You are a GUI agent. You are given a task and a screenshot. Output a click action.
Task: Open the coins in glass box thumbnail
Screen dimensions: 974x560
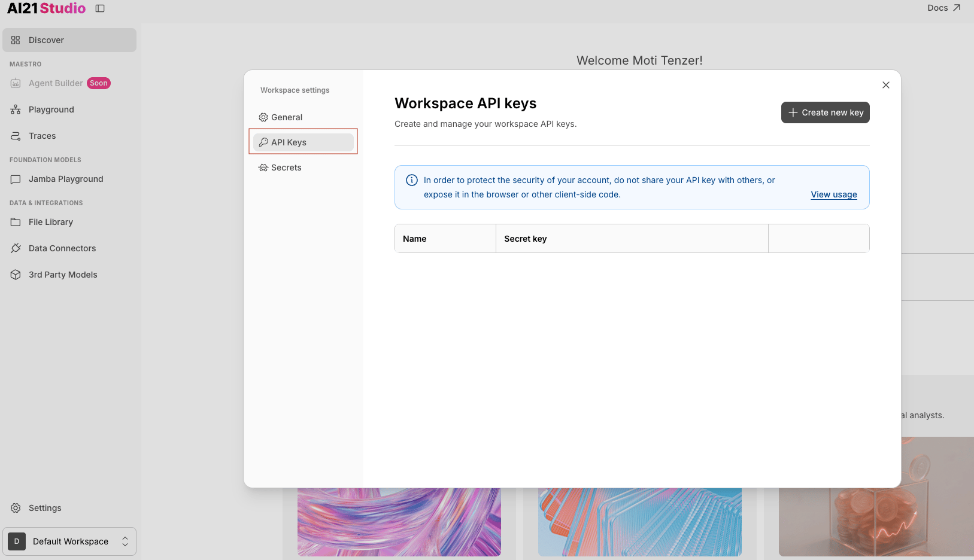[876, 497]
